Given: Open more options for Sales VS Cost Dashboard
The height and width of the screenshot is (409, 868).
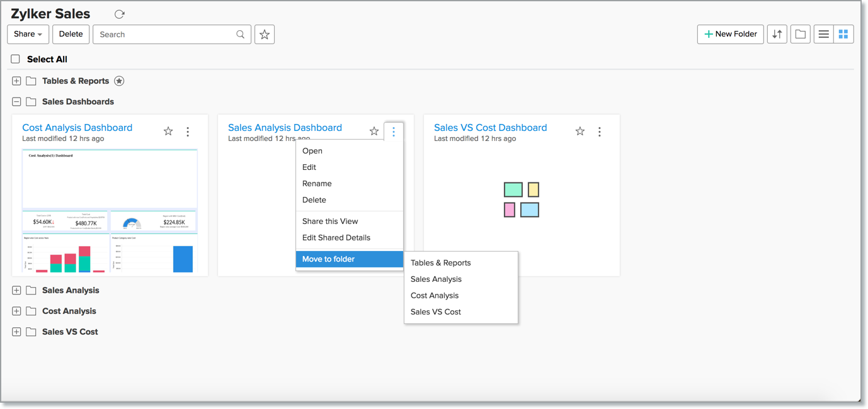Looking at the screenshot, I should click(x=600, y=132).
